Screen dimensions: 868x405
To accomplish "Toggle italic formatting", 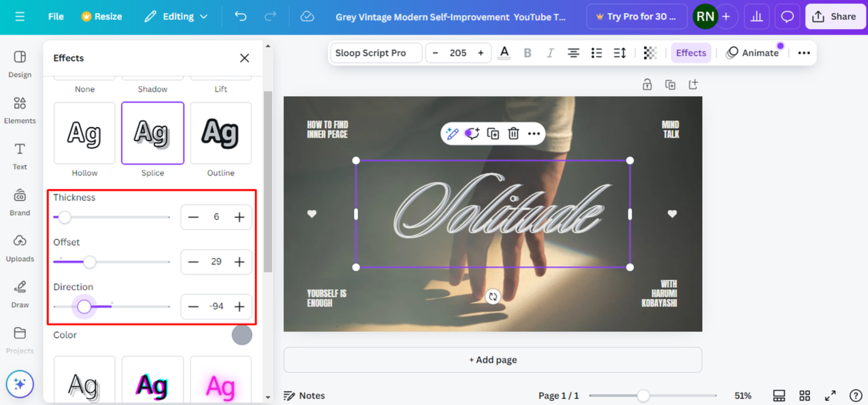I will click(550, 53).
